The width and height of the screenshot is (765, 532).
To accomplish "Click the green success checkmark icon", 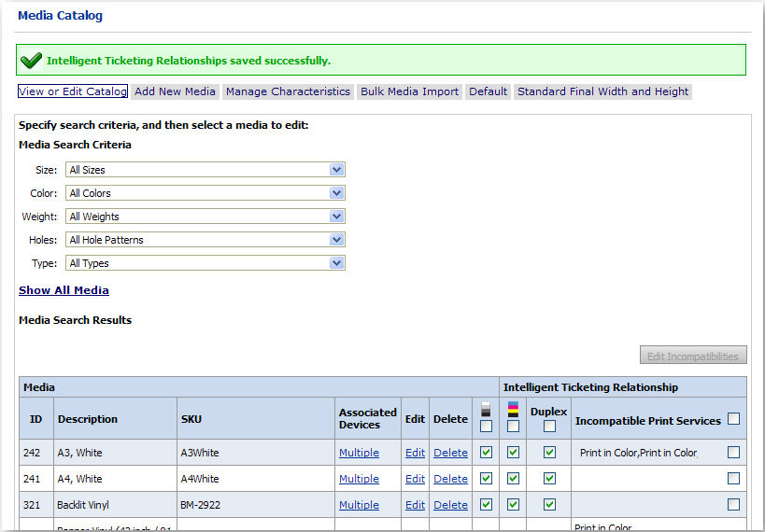I will tap(31, 61).
